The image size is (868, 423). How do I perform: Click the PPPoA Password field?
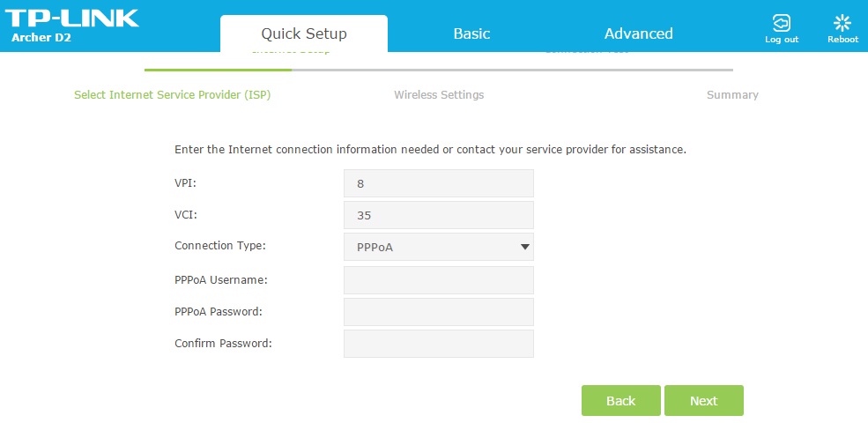439,312
